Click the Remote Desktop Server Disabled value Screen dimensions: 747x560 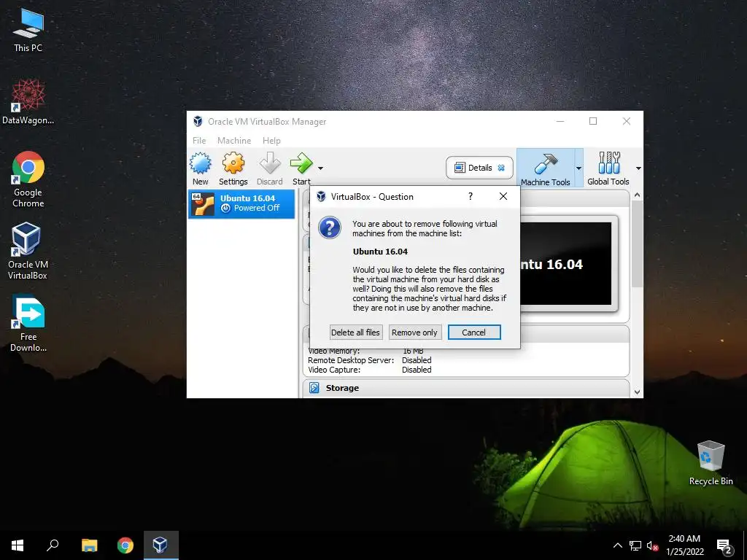click(417, 360)
